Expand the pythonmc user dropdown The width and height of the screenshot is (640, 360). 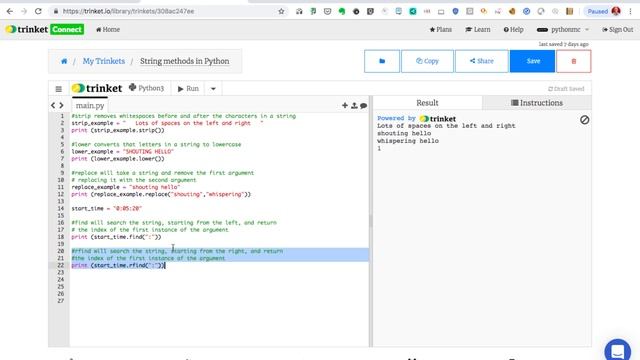(x=563, y=29)
